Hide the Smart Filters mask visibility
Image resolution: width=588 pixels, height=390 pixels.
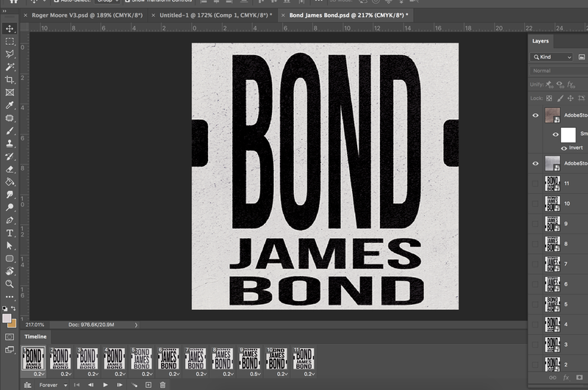pyautogui.click(x=556, y=134)
